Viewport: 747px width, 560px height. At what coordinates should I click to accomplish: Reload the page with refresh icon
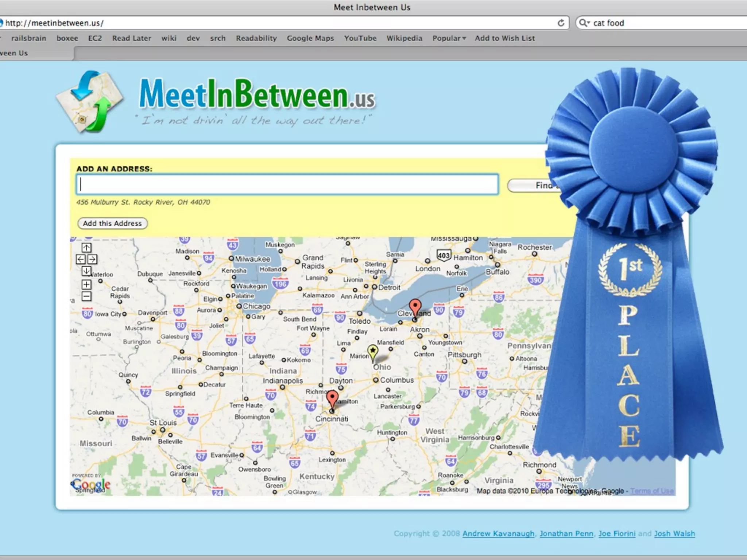pyautogui.click(x=561, y=23)
